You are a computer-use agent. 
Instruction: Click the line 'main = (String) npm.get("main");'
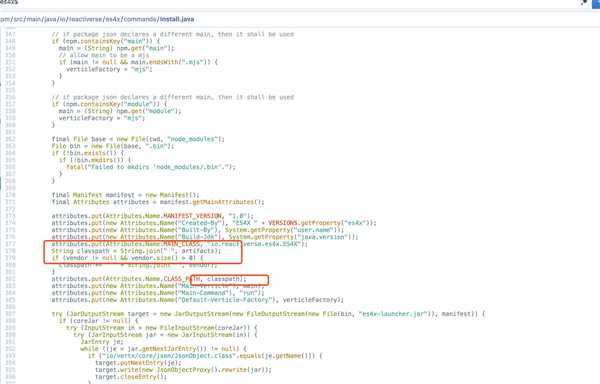click(116, 48)
